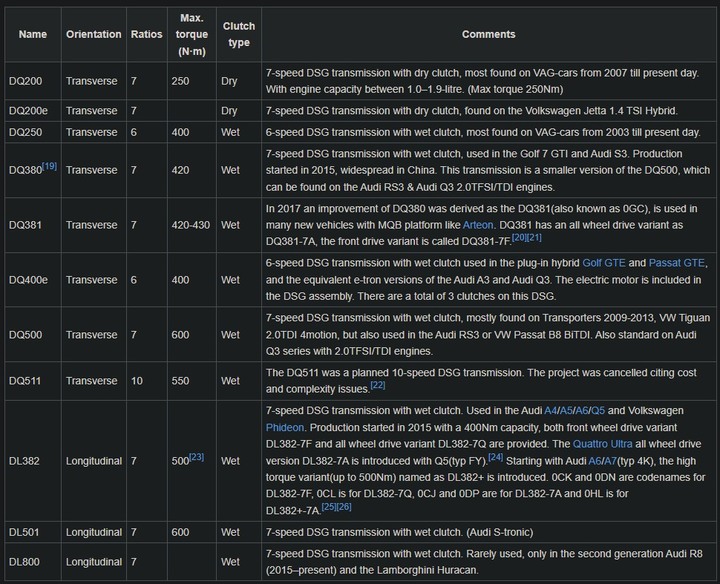The image size is (720, 584).
Task: Click the Clutch type column header
Action: [239, 34]
